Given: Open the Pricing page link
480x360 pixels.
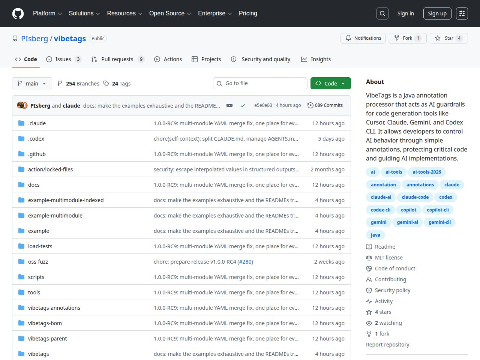Looking at the screenshot, I should click(x=248, y=13).
